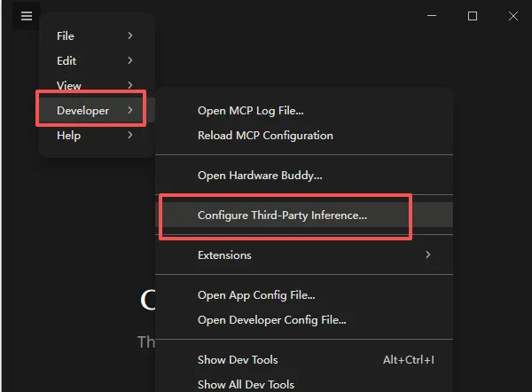Expand the File submenu chevron
Image resolution: width=532 pixels, height=392 pixels.
[x=130, y=35]
